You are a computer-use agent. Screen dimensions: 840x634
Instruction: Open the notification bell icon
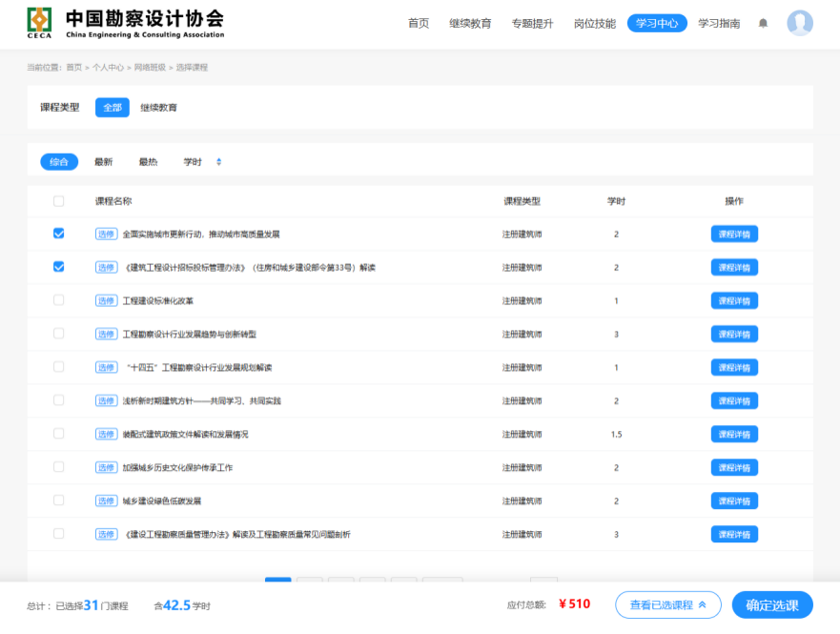(763, 23)
